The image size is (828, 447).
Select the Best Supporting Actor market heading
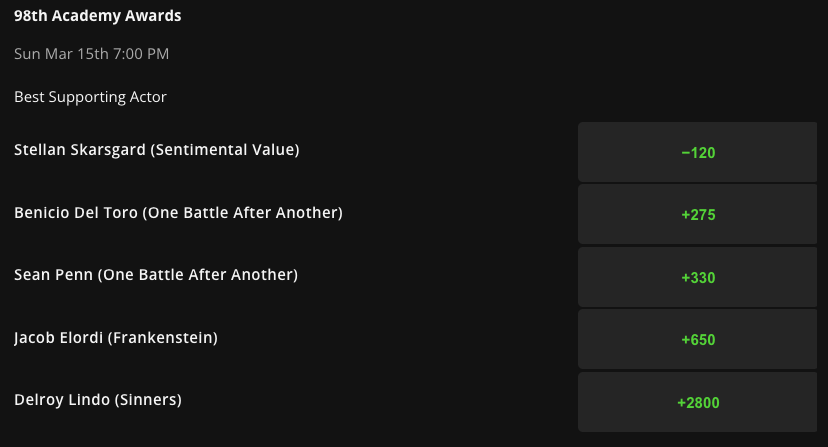[90, 97]
